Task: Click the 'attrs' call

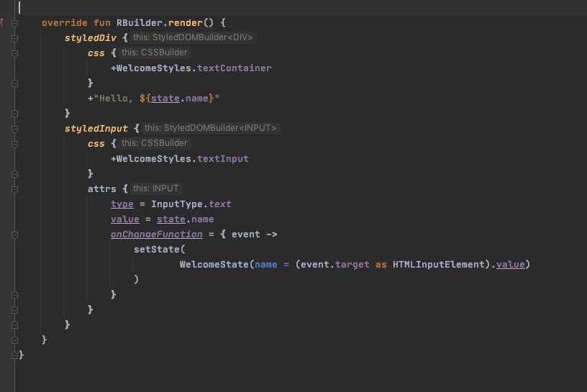Action: pyautogui.click(x=102, y=189)
